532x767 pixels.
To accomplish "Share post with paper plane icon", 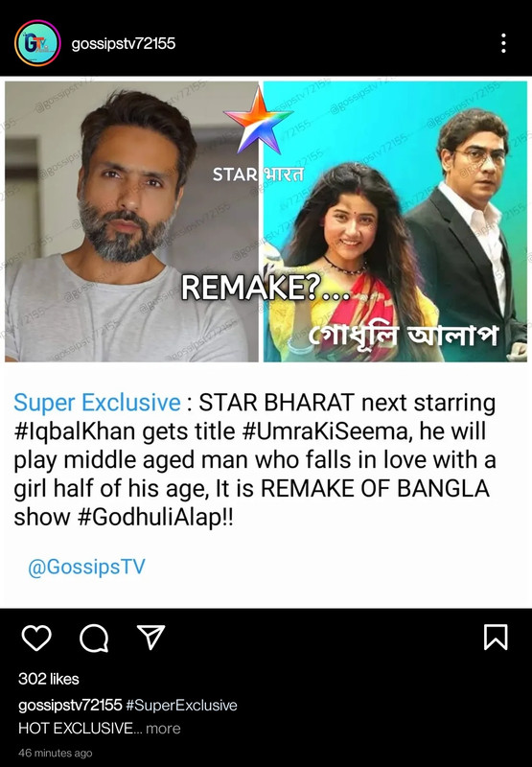I will click(x=151, y=637).
